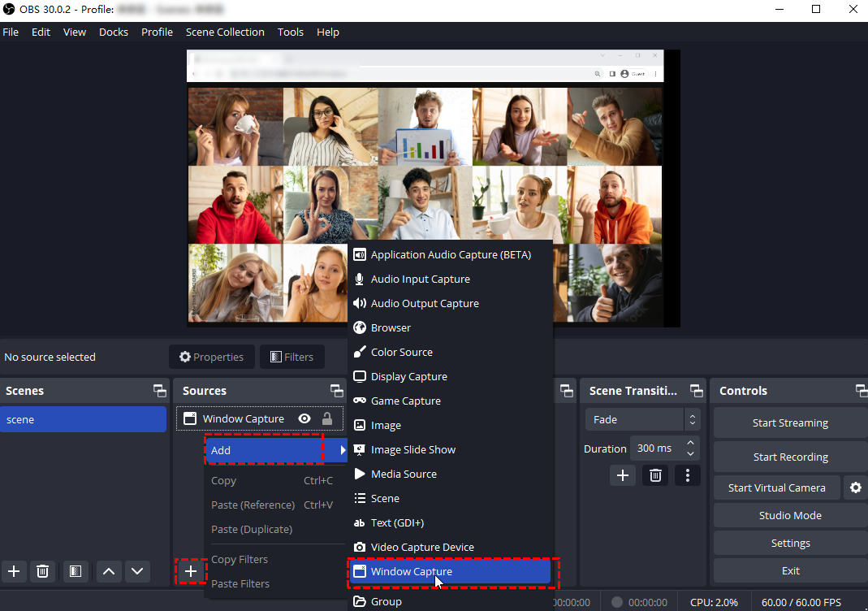Delete the selected scene with trash icon
868x611 pixels.
click(43, 571)
